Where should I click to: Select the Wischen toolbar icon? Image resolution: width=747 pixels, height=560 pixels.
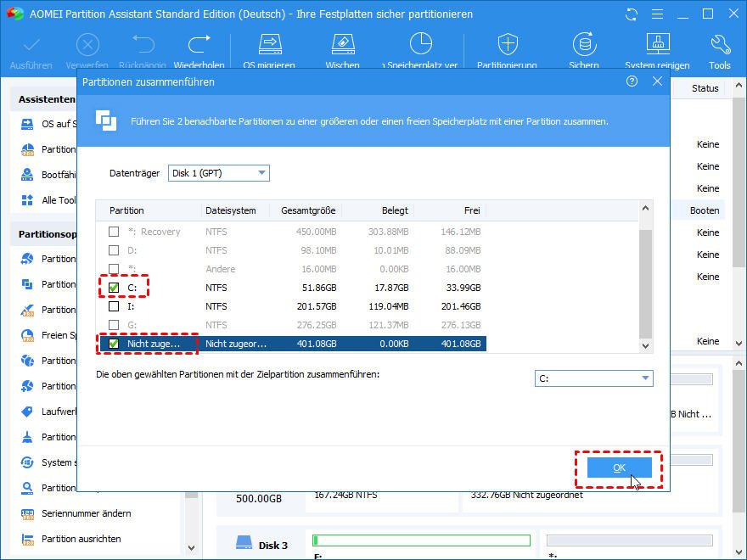(x=342, y=45)
